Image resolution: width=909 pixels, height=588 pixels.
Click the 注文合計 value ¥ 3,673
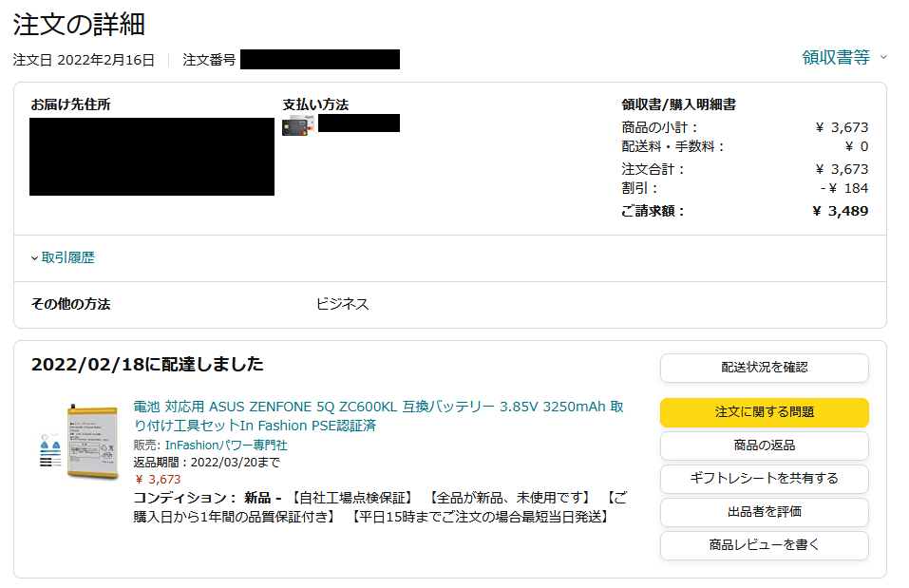point(842,169)
